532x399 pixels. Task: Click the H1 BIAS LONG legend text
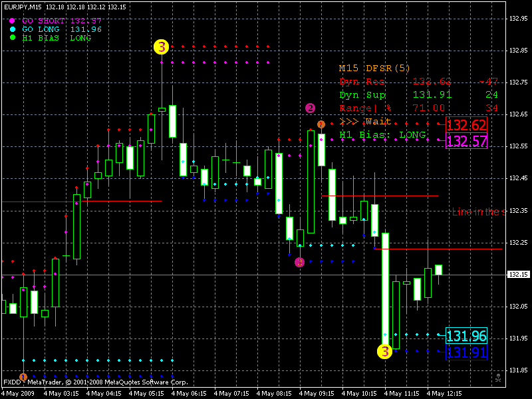[x=57, y=38]
